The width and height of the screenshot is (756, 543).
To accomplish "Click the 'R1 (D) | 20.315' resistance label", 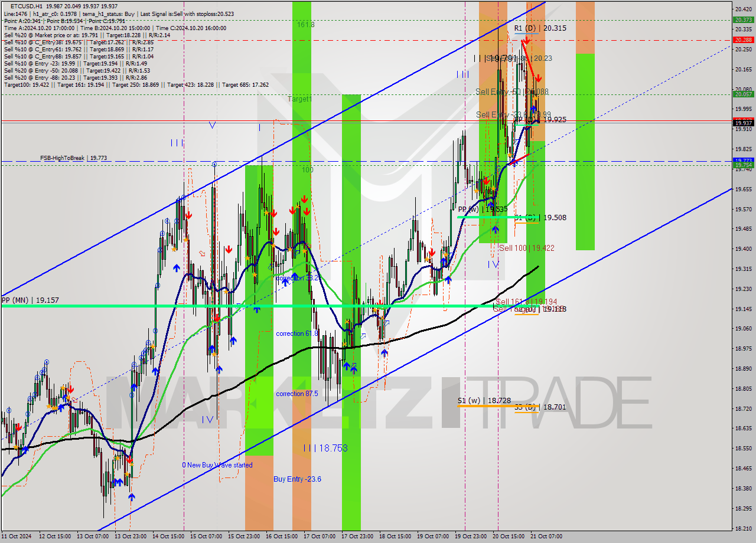I will tap(540, 28).
